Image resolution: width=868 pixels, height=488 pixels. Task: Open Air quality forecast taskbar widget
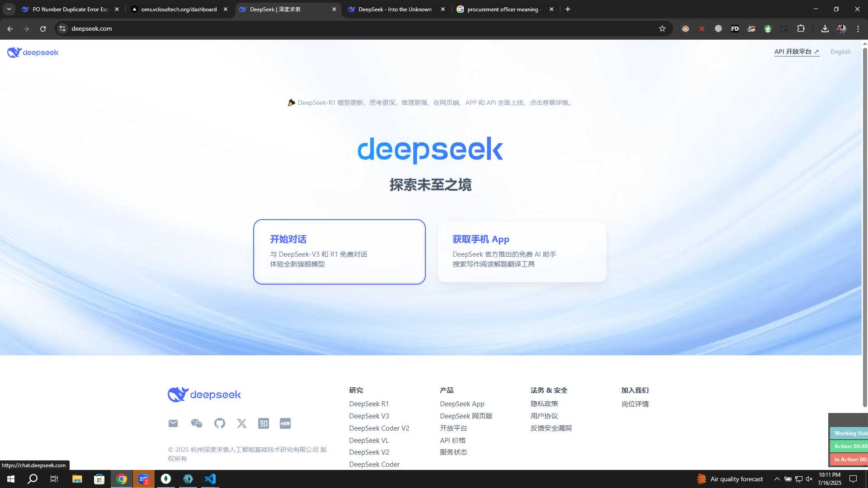tap(730, 479)
